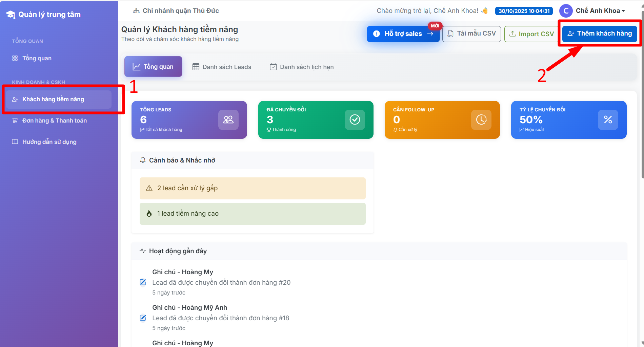This screenshot has height=347, width=644.
Task: Click the checkmark icon in Đã chuyển đổi card
Action: (x=355, y=120)
